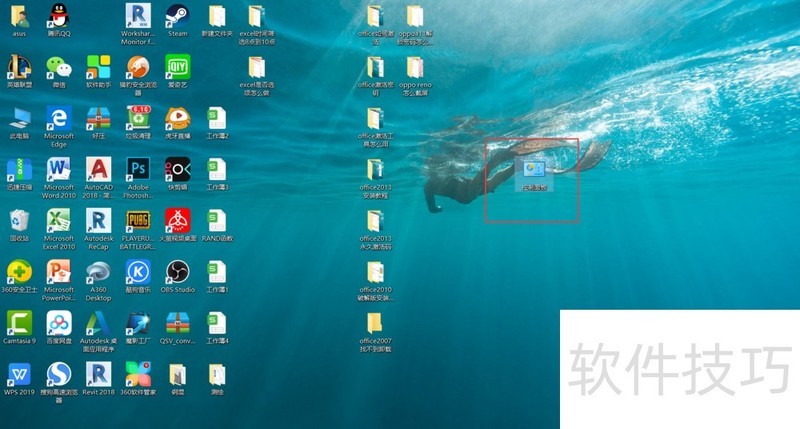This screenshot has width=800, height=429.
Task: Select the 工作簿3 spreadsheet file
Action: [217, 170]
